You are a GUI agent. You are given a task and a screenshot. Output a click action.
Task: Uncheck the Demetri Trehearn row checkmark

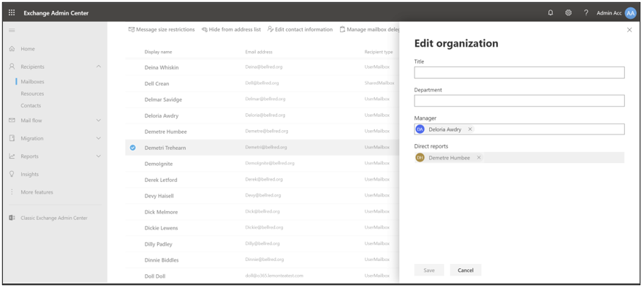pyautogui.click(x=132, y=148)
